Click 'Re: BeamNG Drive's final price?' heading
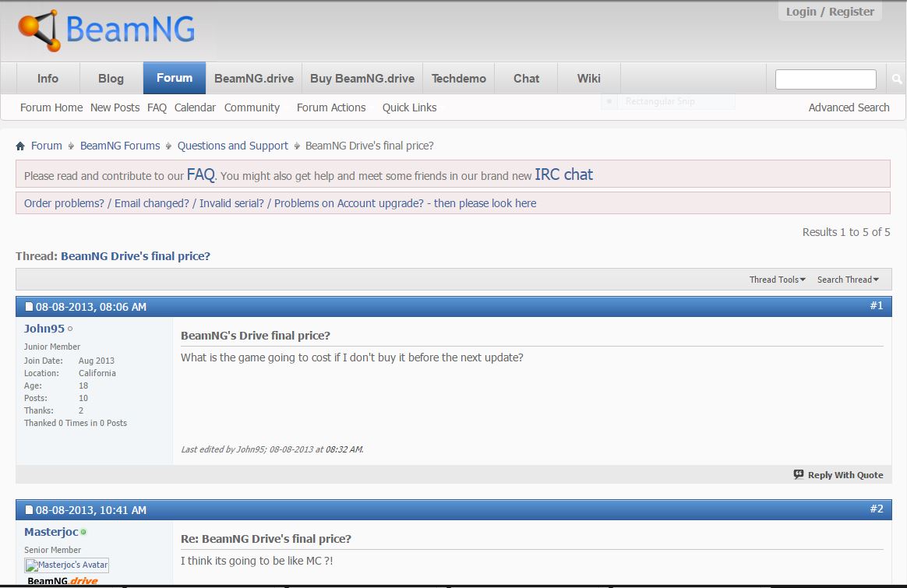The width and height of the screenshot is (907, 588). pos(266,539)
